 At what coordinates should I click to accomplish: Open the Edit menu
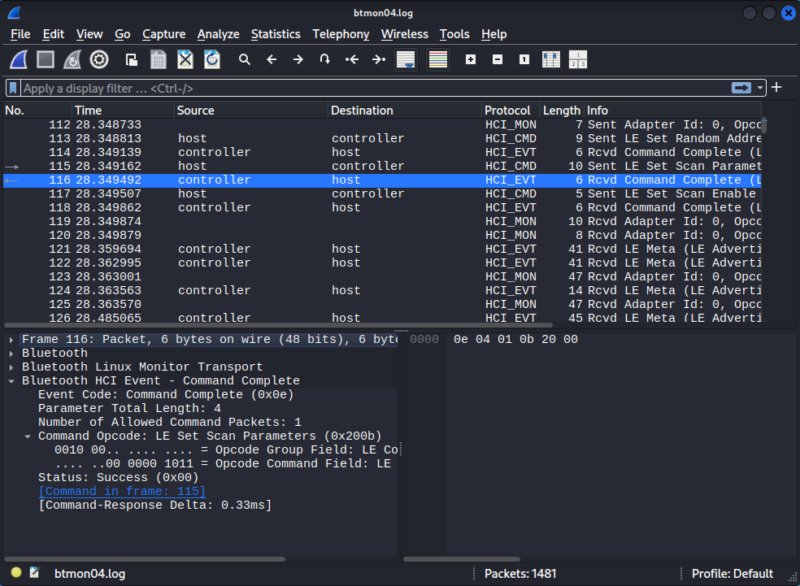click(53, 34)
